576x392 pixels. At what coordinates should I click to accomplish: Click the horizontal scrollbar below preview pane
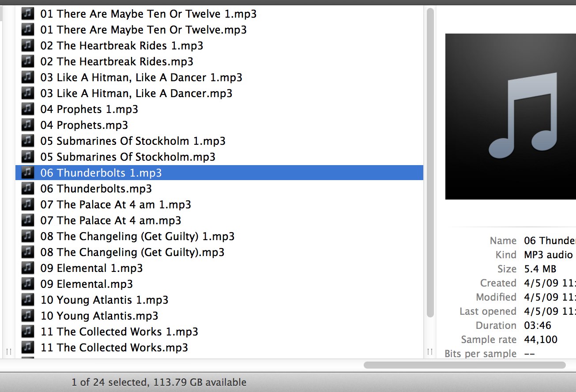465,365
